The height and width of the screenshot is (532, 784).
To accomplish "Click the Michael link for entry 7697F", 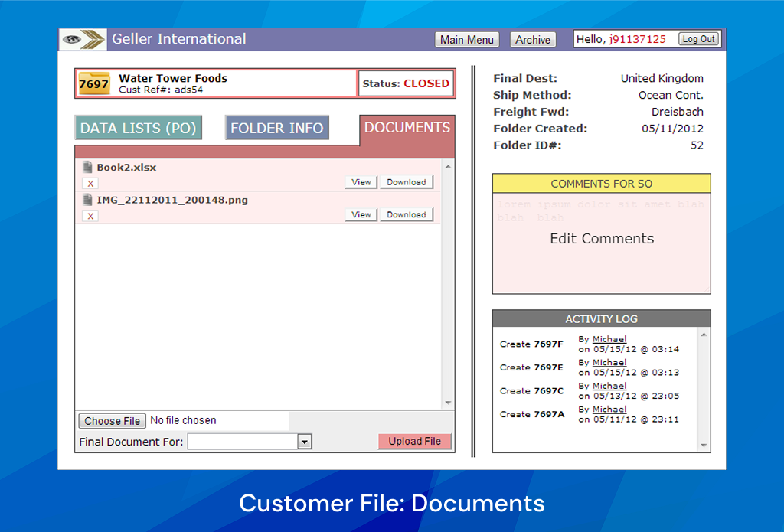I will click(x=609, y=338).
